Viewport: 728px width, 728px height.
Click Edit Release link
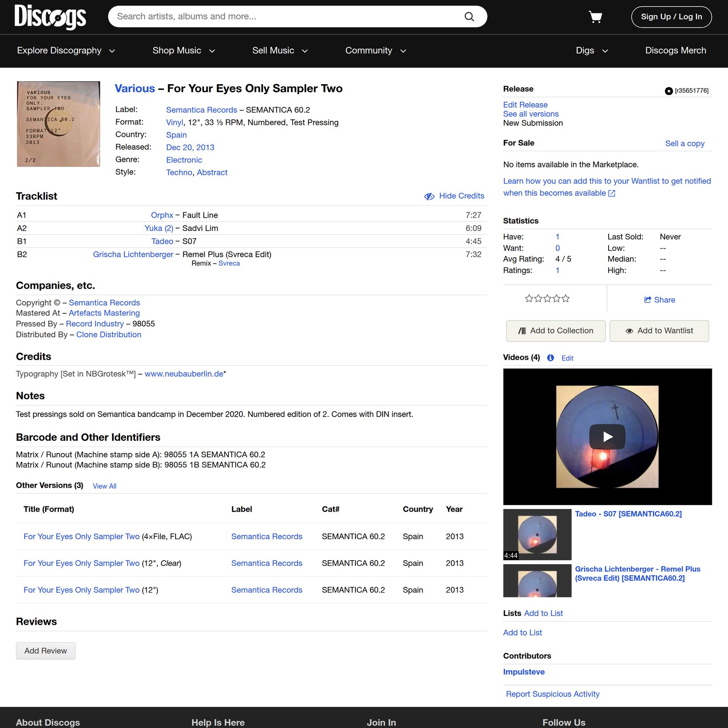525,105
